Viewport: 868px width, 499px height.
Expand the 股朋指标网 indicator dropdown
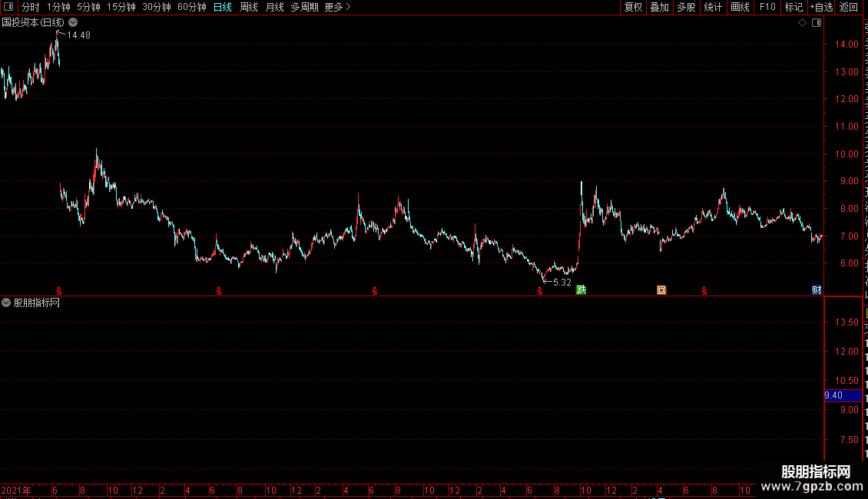6,302
